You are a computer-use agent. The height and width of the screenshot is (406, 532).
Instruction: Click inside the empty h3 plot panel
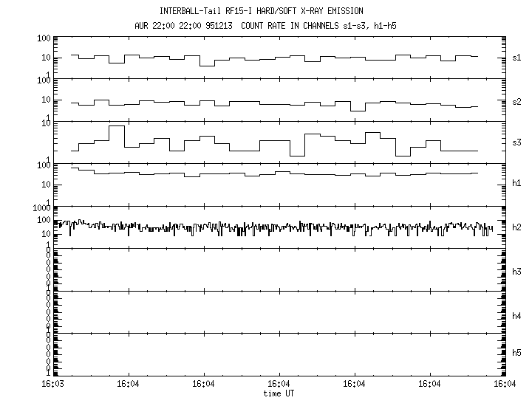279,269
